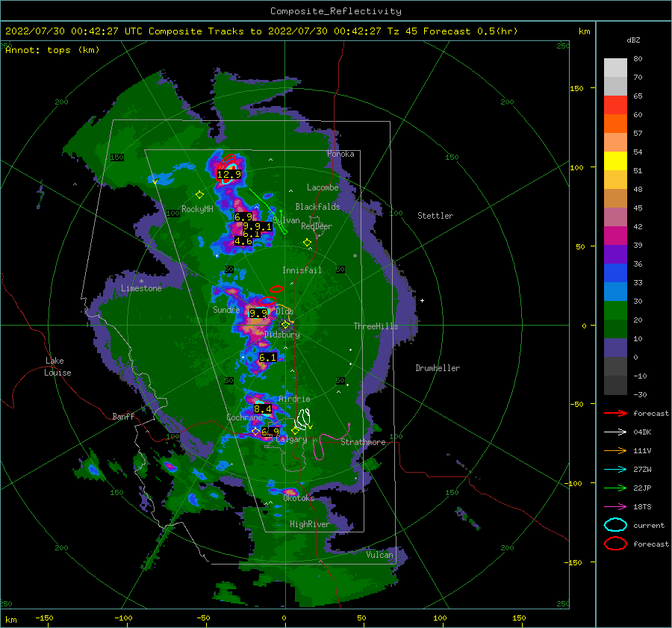Select the magenta 39-42 dBZ swatch
The width and height of the screenshot is (672, 628).
(615, 236)
